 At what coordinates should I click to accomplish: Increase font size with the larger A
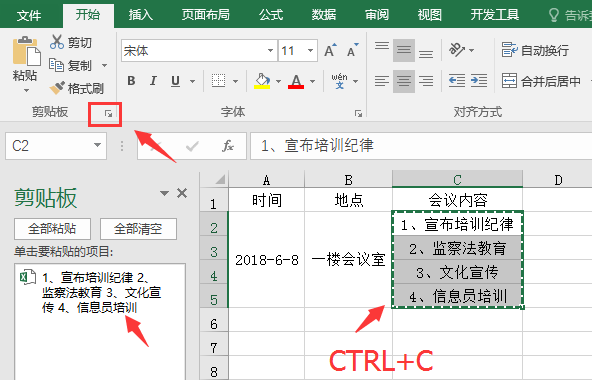pos(330,50)
